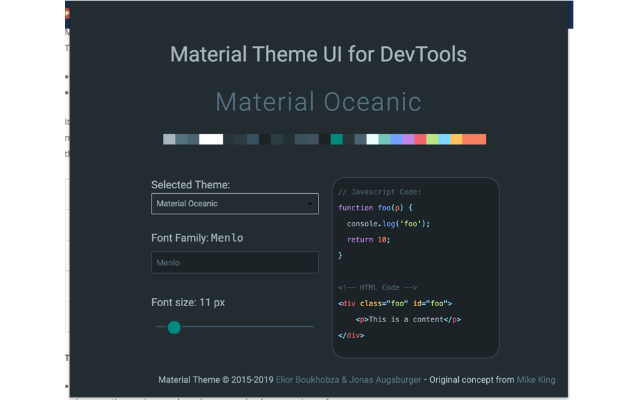Click the 'function foo(p) {' code line
Screen dimensions: 640x400
[x=375, y=208]
